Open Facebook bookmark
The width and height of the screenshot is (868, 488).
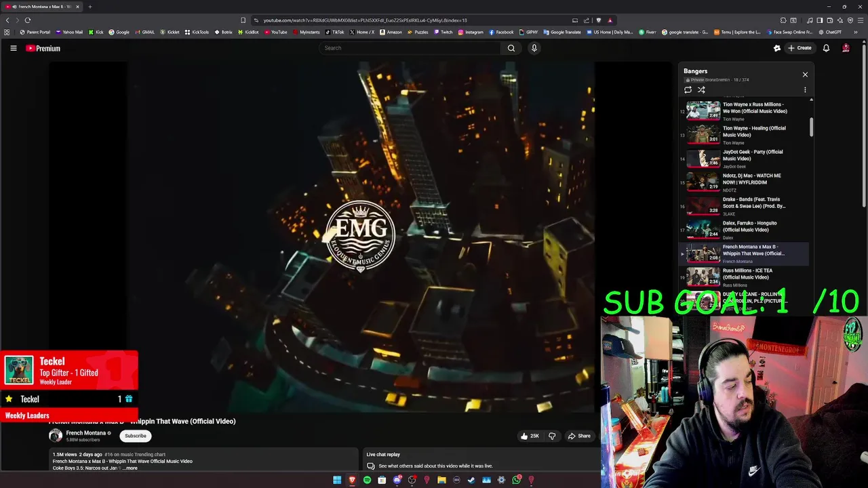tap(501, 32)
